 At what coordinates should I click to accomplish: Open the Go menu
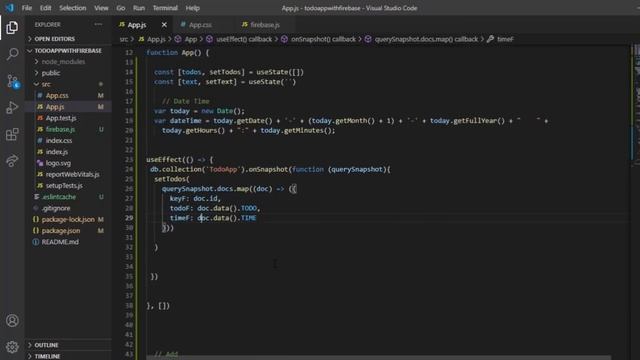coord(121,8)
